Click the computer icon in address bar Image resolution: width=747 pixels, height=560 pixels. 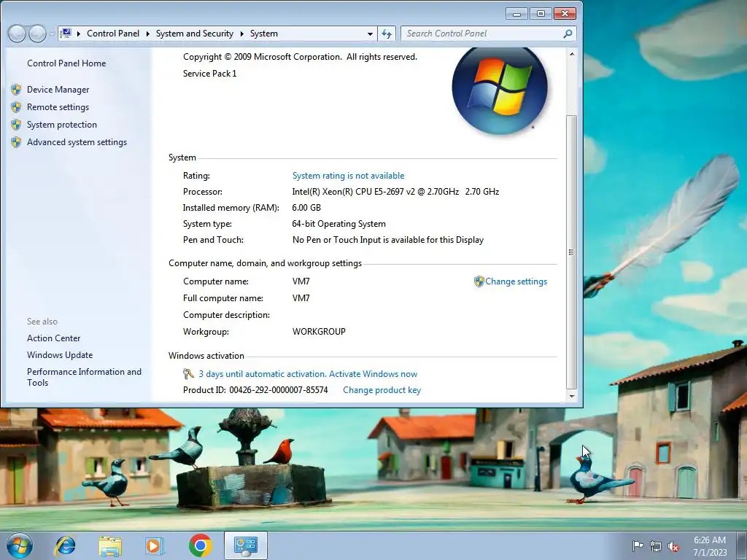coord(66,34)
